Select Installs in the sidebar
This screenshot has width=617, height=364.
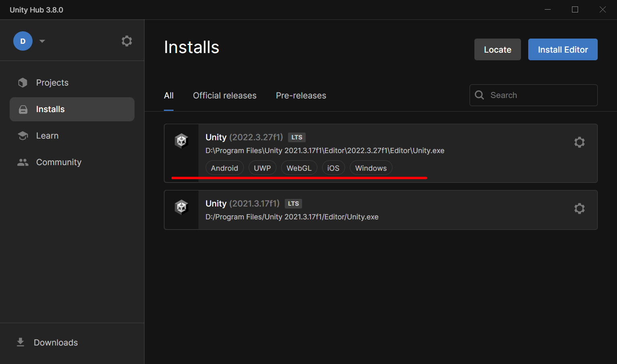tap(72, 109)
